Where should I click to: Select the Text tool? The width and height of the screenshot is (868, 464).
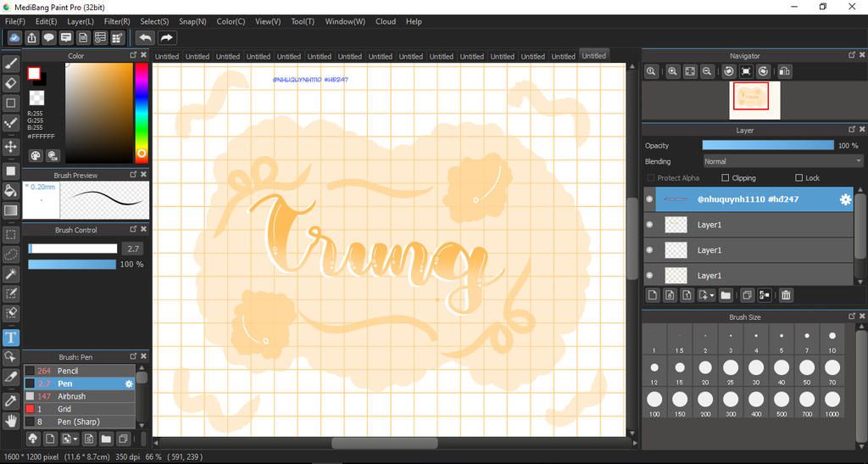click(10, 338)
